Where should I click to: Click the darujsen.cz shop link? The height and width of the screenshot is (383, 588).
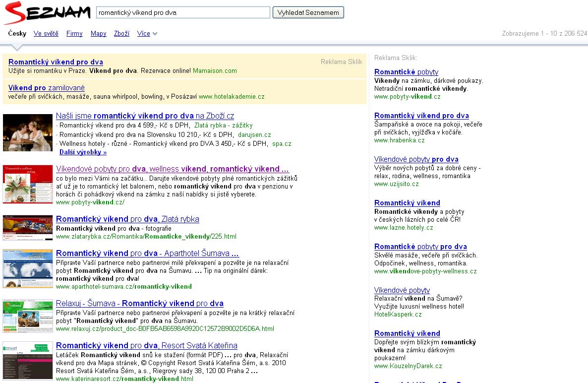(254, 134)
